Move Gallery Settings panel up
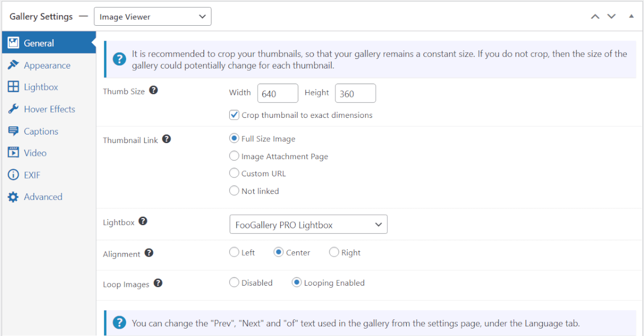The height and width of the screenshot is (336, 644). tap(595, 16)
